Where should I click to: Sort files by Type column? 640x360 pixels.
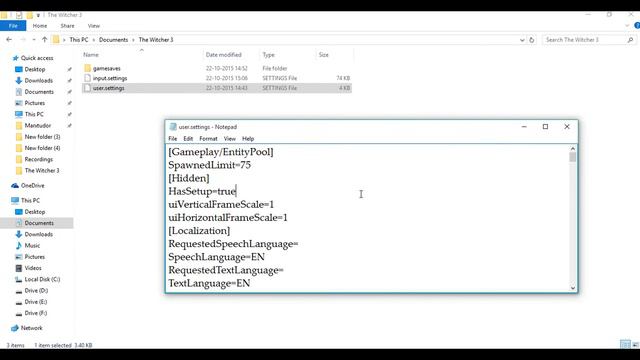click(269, 55)
